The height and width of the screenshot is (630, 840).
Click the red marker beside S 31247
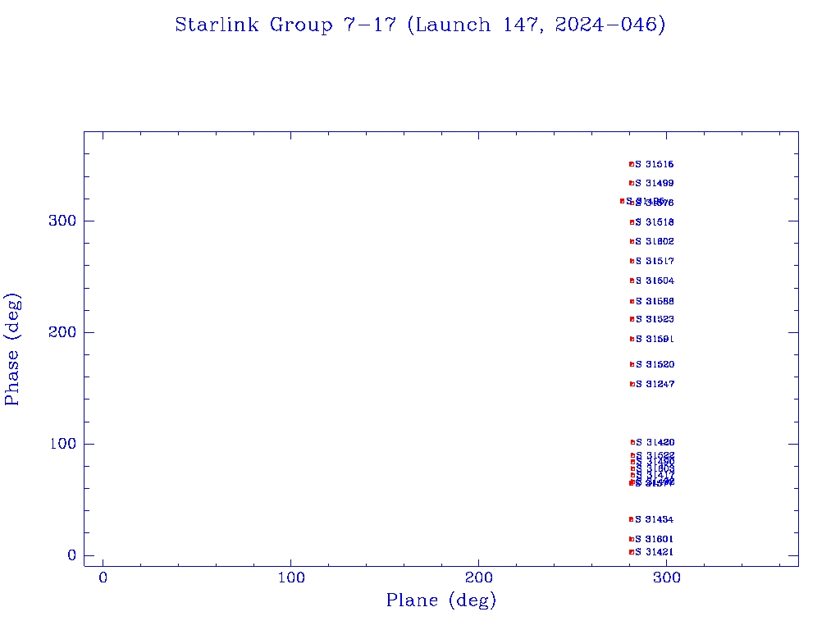click(x=632, y=384)
